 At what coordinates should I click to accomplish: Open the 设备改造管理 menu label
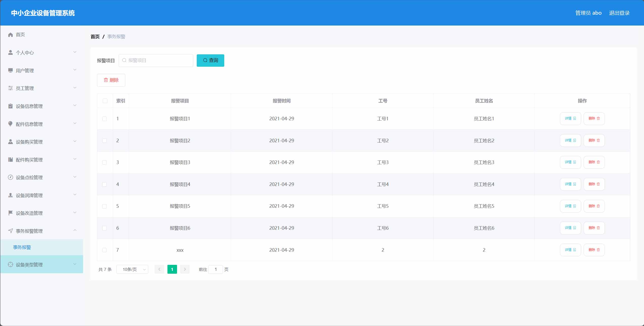(29, 213)
